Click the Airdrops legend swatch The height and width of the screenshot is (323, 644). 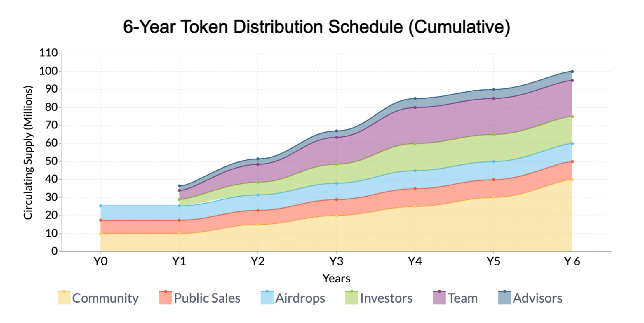(x=267, y=298)
